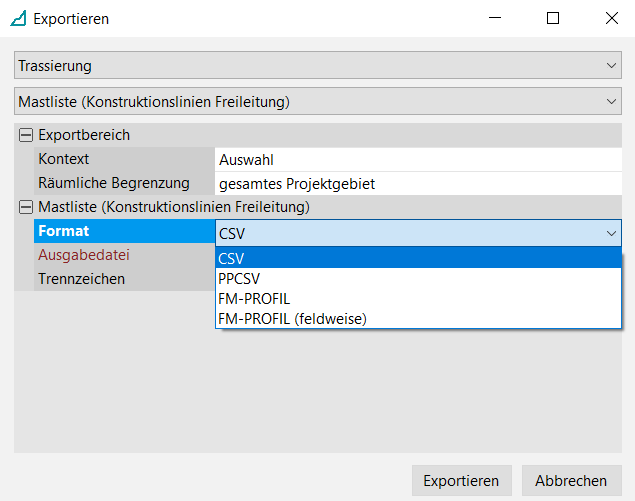Cancel with the Abbrechen button

tap(571, 480)
